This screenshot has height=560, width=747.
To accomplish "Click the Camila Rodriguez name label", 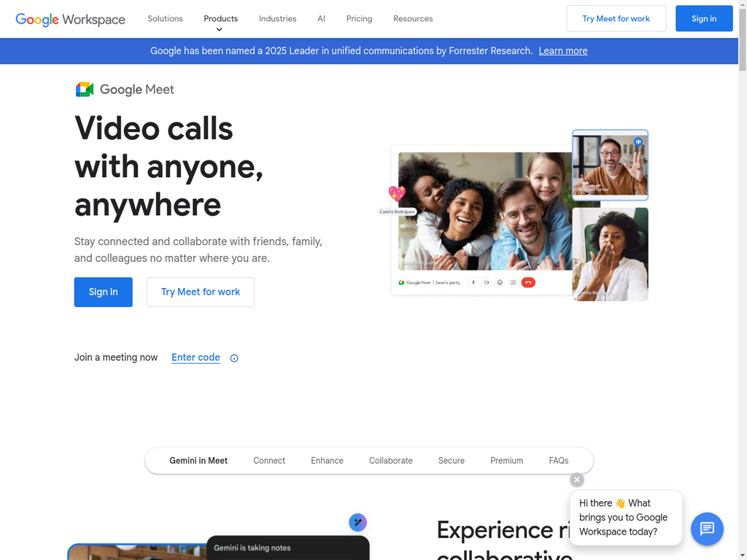I will coord(397,211).
